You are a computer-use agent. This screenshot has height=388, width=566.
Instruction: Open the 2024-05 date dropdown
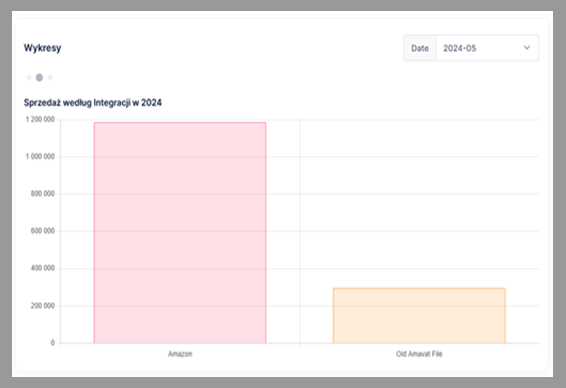487,48
